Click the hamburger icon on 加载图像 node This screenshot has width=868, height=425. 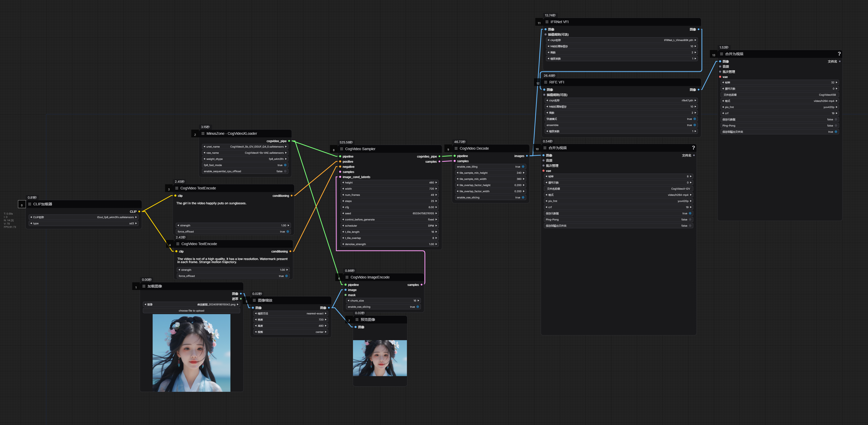pos(144,286)
